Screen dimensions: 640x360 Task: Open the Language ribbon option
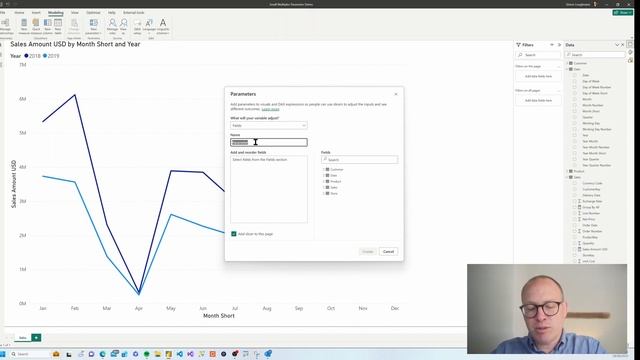[x=149, y=26]
